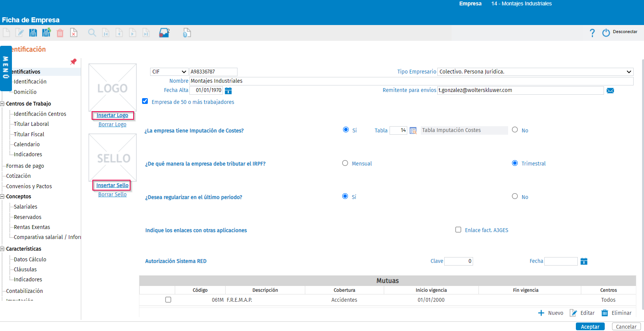The height and width of the screenshot is (331, 644).
Task: Click the Clave input field
Action: pos(458,261)
